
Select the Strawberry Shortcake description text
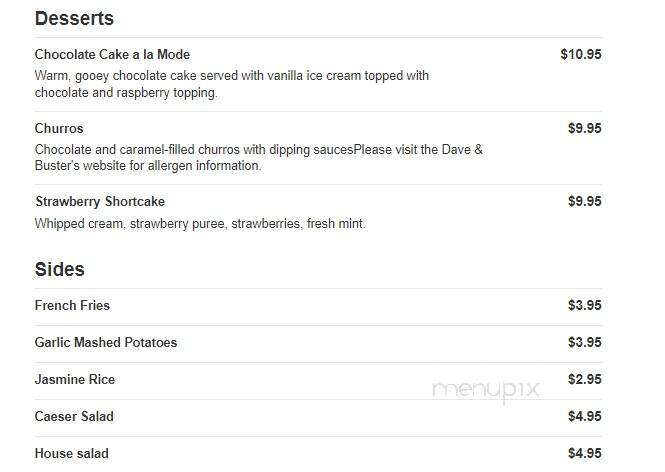pos(200,223)
